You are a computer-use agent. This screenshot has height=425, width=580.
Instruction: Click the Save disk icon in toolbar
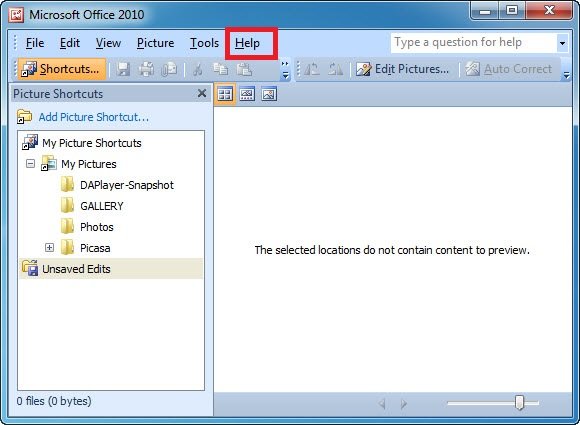pyautogui.click(x=123, y=69)
